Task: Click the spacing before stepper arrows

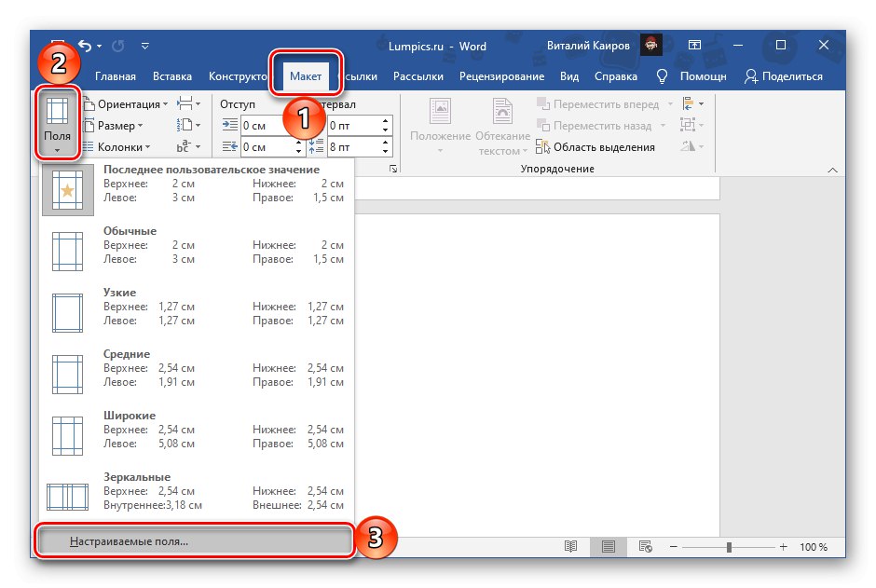Action: click(386, 126)
